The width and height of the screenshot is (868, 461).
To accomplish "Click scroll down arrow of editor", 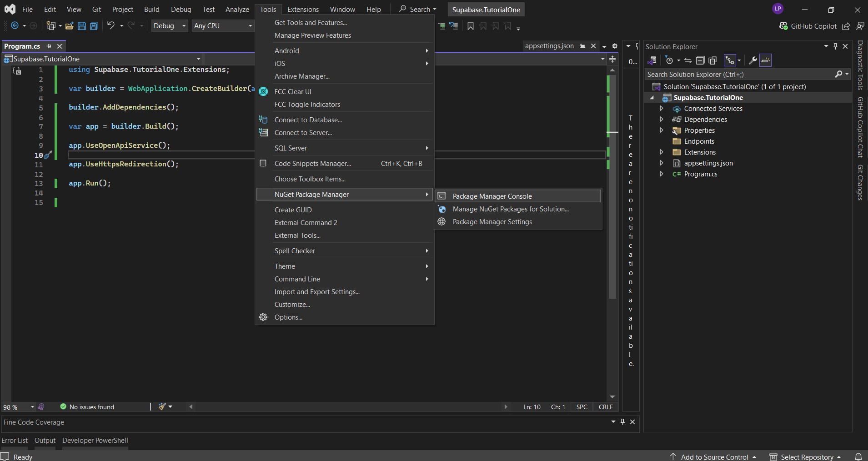I will (612, 397).
